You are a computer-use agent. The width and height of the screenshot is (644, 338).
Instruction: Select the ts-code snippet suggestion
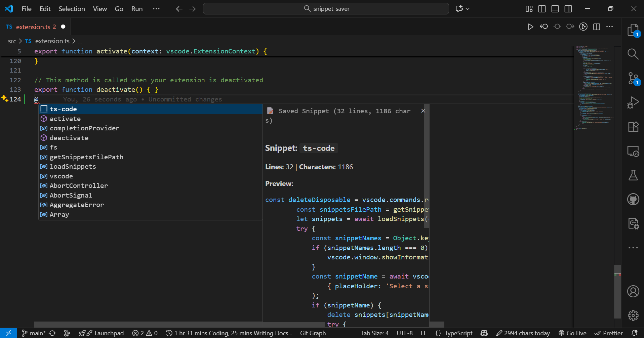[x=63, y=109]
